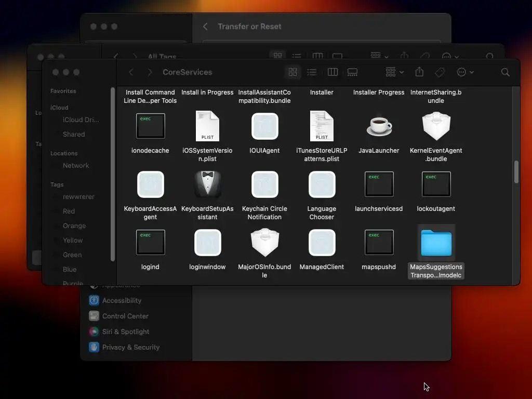Click the Locations sidebar section heading
The height and width of the screenshot is (399, 532).
click(64, 153)
